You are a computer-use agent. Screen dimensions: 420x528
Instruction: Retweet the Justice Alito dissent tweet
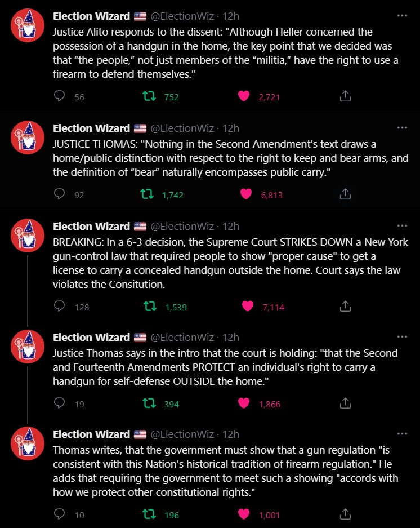[x=149, y=96]
